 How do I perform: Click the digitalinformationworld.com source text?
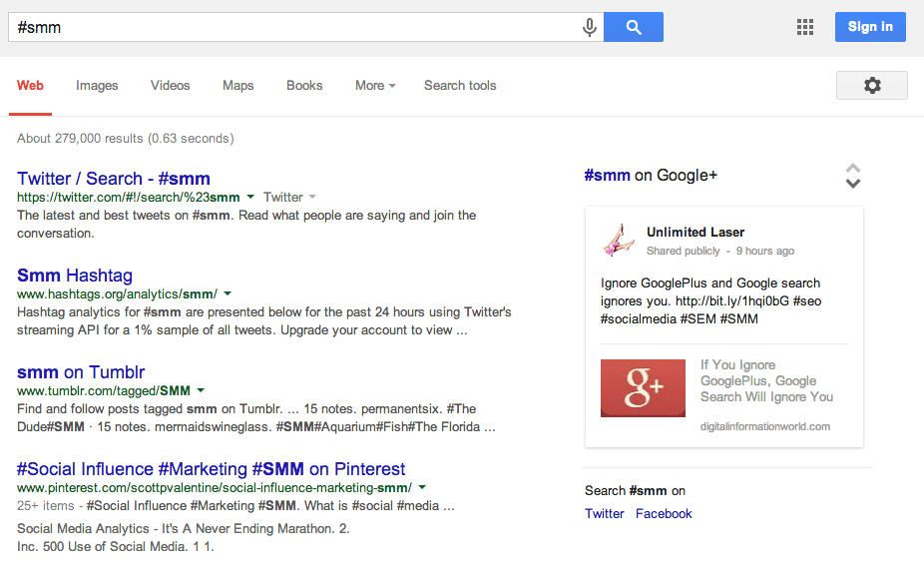pyautogui.click(x=765, y=426)
